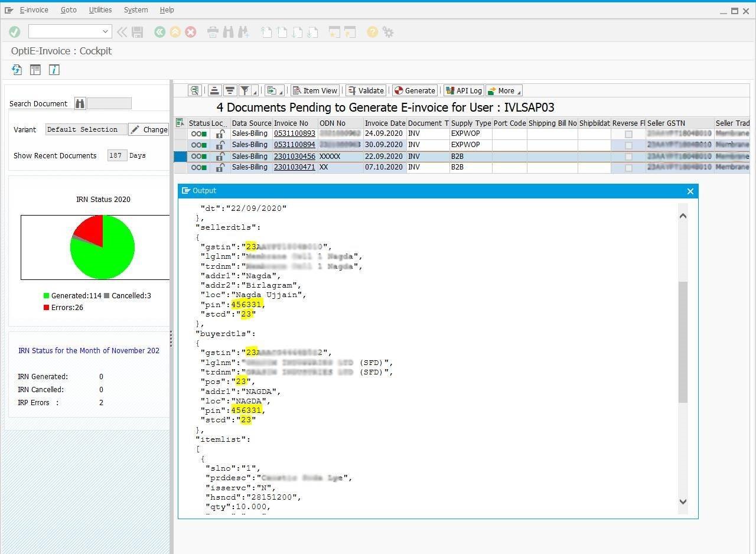Click the Search Document input field
756x554 pixels.
pyautogui.click(x=109, y=103)
